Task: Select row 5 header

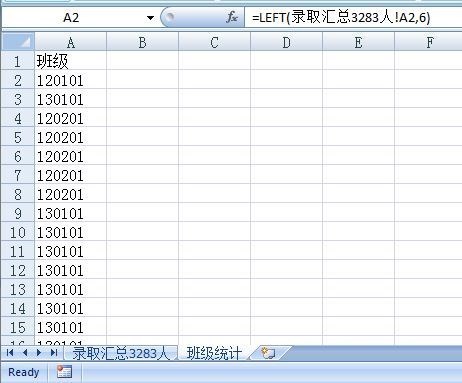Action: pyautogui.click(x=18, y=137)
